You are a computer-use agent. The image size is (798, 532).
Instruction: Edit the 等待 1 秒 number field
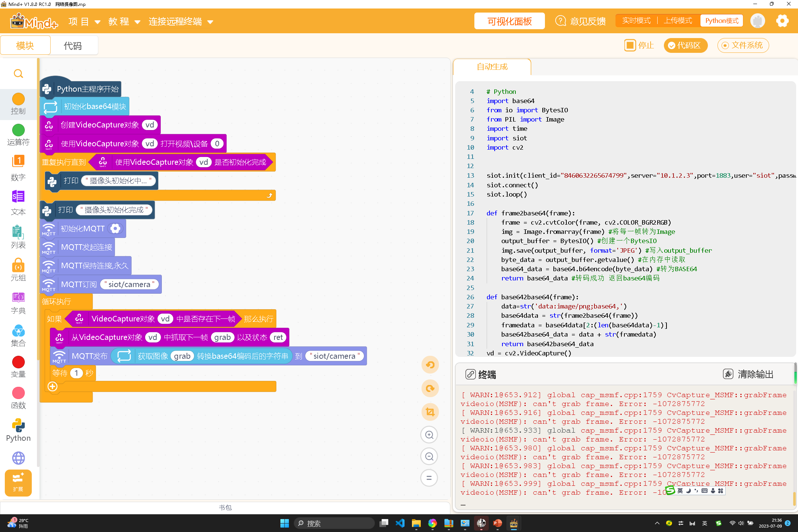pos(76,373)
